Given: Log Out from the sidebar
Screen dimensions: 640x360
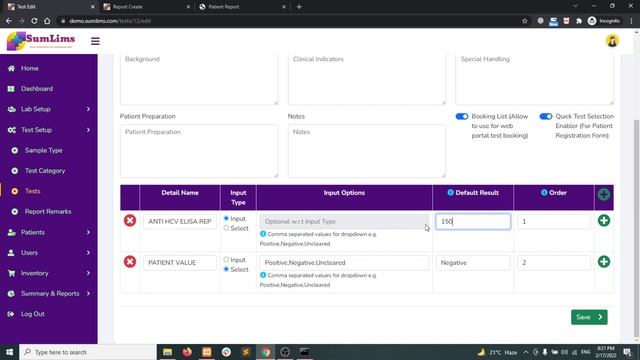Looking at the screenshot, I should [x=33, y=314].
